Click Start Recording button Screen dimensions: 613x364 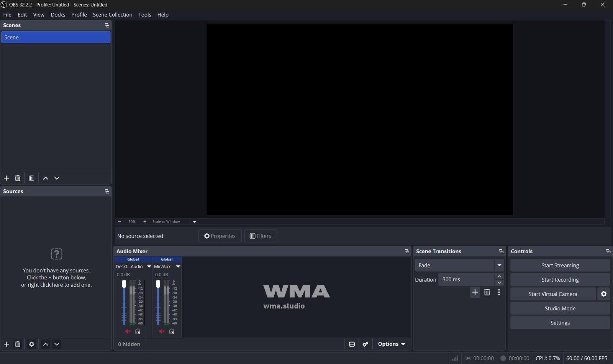(560, 280)
